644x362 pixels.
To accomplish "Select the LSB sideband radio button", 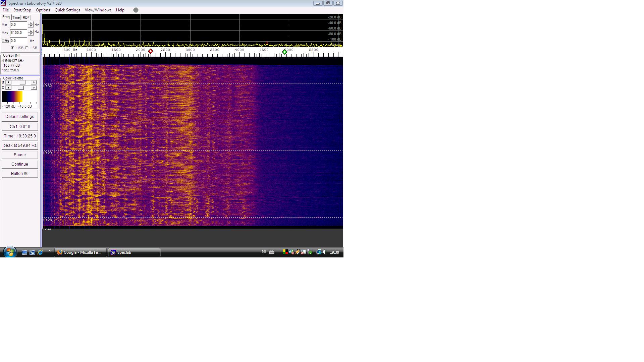I will 27,48.
